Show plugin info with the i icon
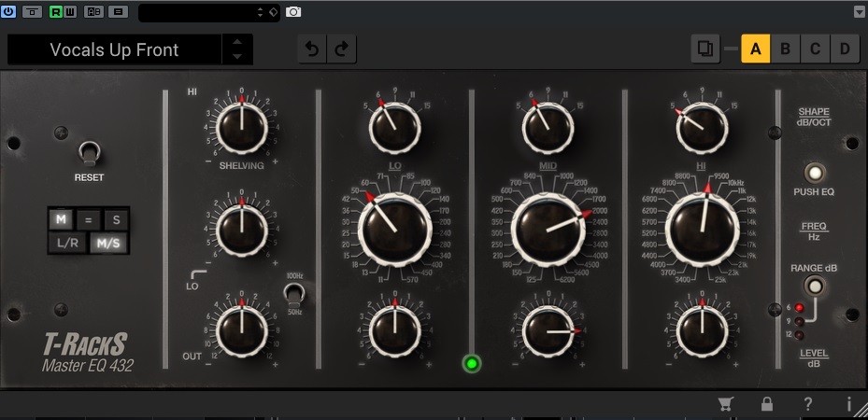Image resolution: width=868 pixels, height=420 pixels. coord(848,404)
